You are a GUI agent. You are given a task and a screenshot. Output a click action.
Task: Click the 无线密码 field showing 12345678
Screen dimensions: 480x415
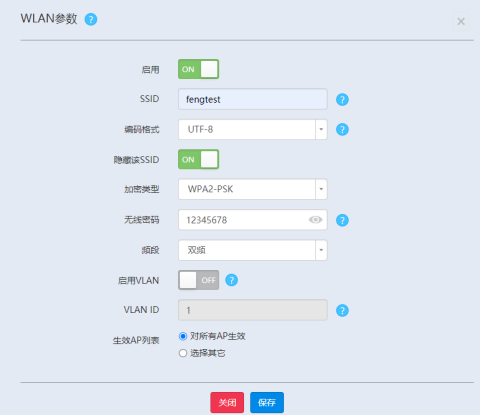coord(253,220)
